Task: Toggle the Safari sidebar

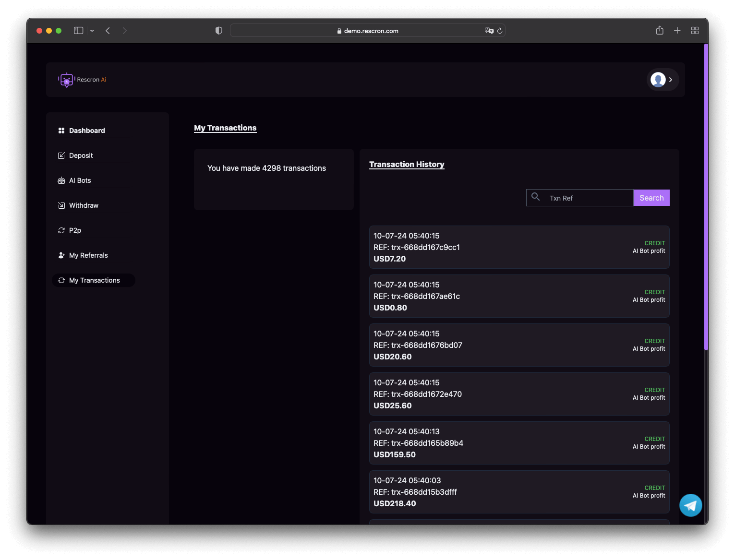Action: click(79, 31)
